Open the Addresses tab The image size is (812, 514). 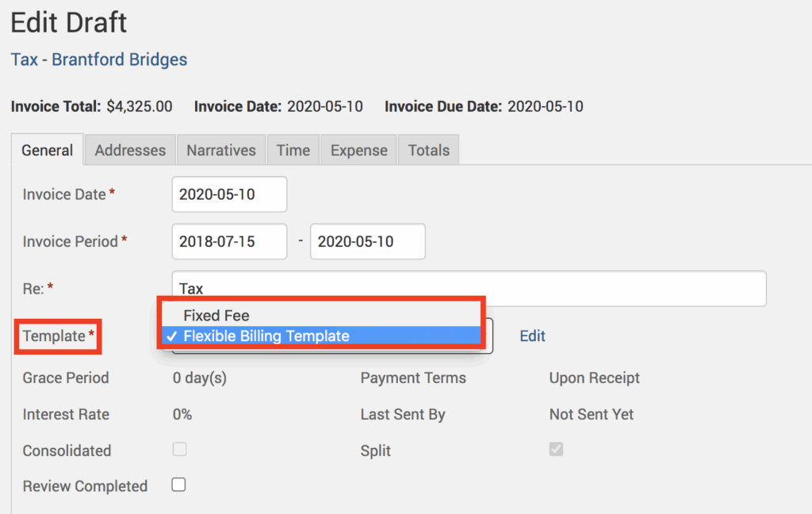pos(130,150)
